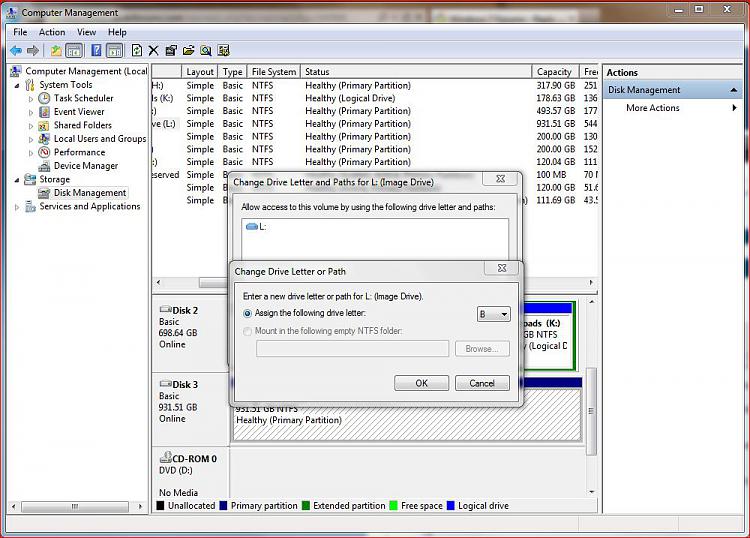Select the 178.63 GB Logical Drive row

click(375, 98)
